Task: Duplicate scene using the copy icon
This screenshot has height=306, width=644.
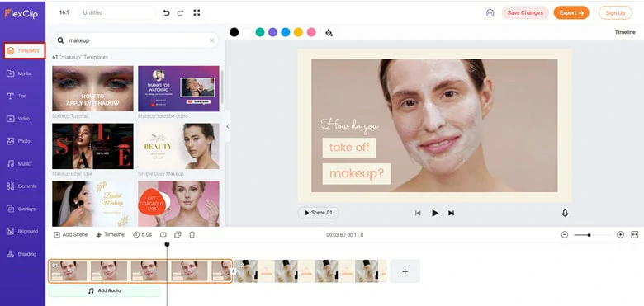Action: pos(178,234)
